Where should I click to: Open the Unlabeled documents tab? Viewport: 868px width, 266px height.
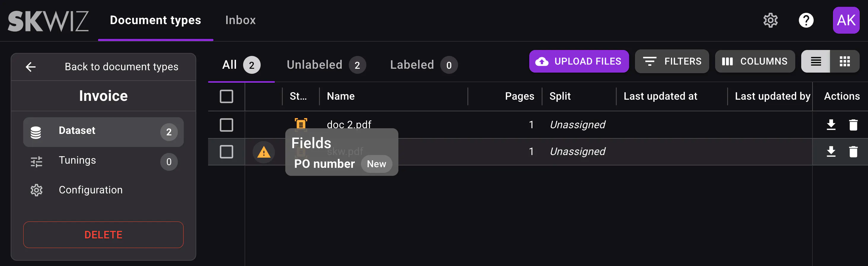coord(314,65)
